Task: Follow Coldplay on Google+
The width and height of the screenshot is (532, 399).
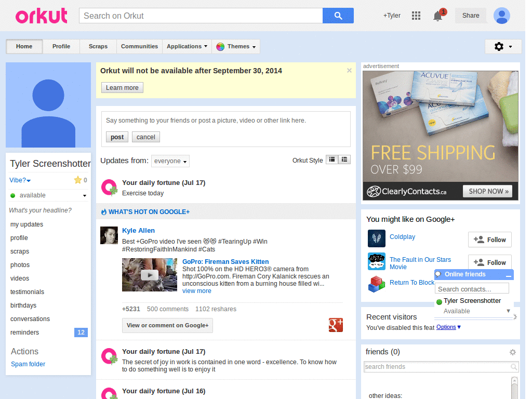Action: [489, 240]
